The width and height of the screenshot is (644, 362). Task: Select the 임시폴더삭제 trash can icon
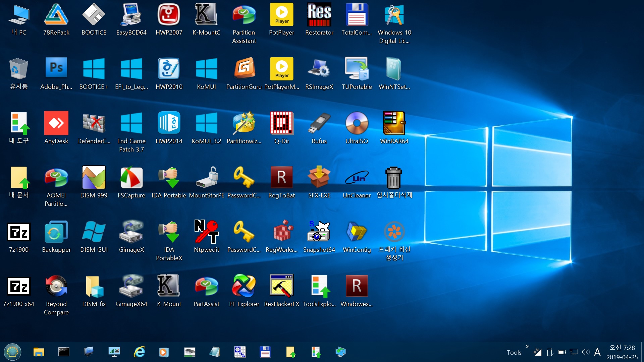click(394, 178)
